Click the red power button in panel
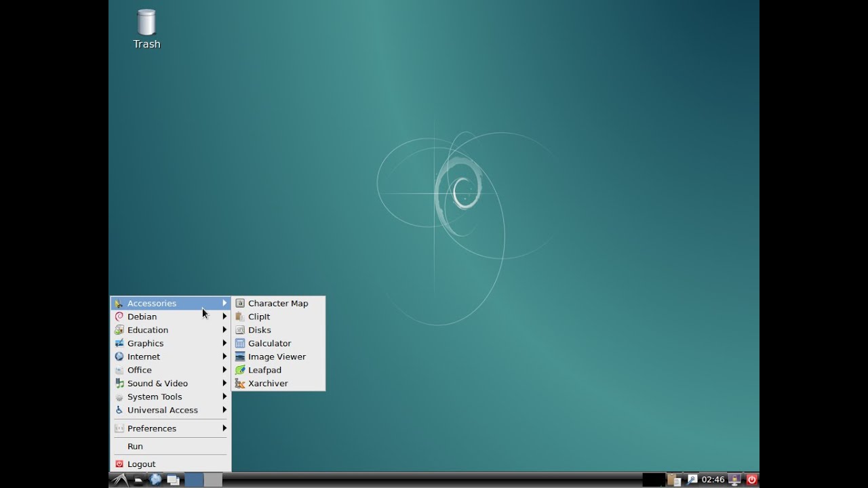The image size is (868, 488). 751,480
